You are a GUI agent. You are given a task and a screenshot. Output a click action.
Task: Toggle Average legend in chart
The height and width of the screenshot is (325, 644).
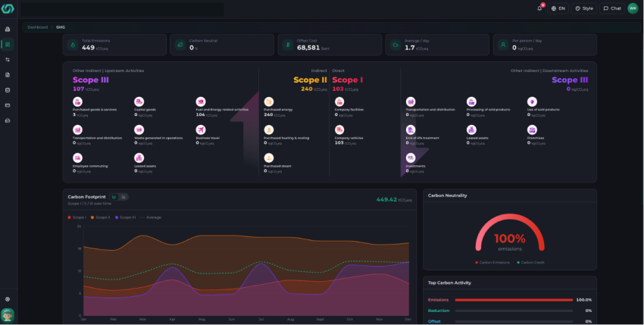[x=150, y=217]
